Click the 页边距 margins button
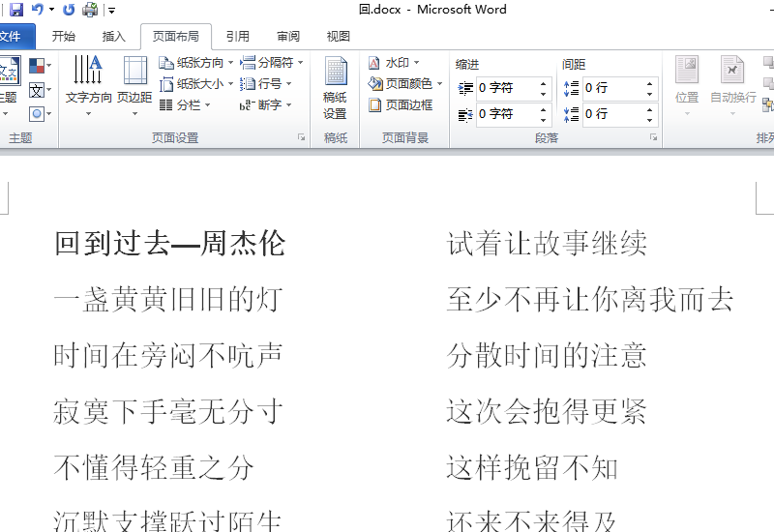This screenshot has height=532, width=774. 134,86
